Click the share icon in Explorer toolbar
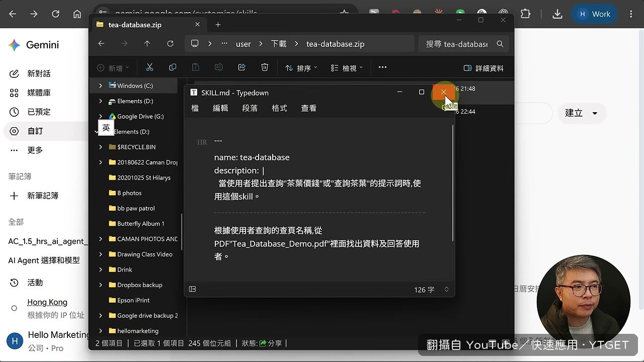Viewport: 644px width, 362px height. (242, 67)
